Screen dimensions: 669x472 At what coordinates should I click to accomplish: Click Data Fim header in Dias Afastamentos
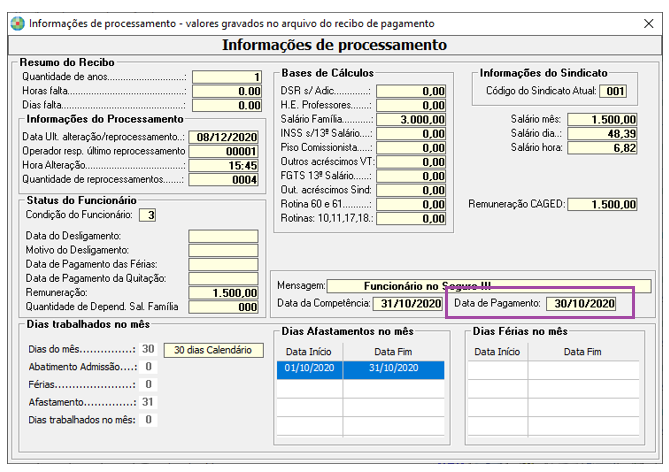[393, 352]
